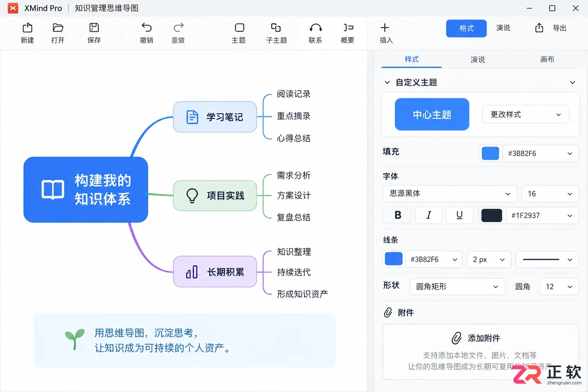Open the 思源黑体 font family dropdown

point(450,194)
